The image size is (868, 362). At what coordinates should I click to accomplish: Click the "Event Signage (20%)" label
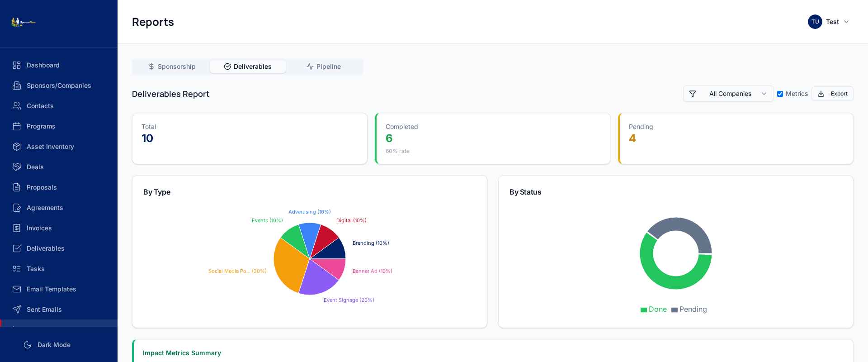pos(349,300)
